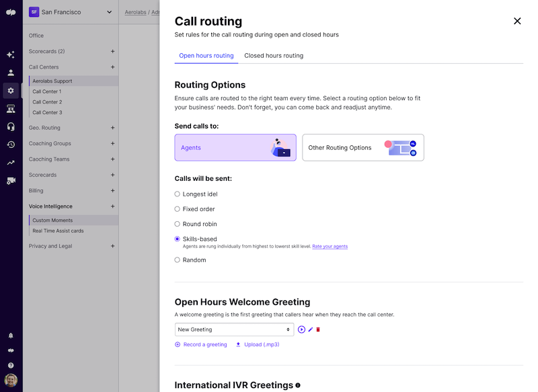Image resolution: width=538 pixels, height=392 pixels.
Task: Click the Aerolabs breadcrumb link
Action: pyautogui.click(x=136, y=12)
